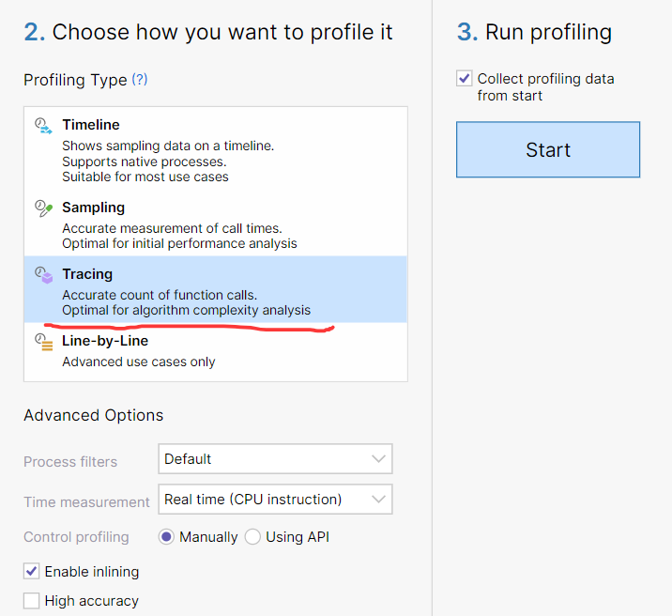Screen dimensions: 672x616
Task: Enable the High accuracy checkbox
Action: pyautogui.click(x=32, y=601)
